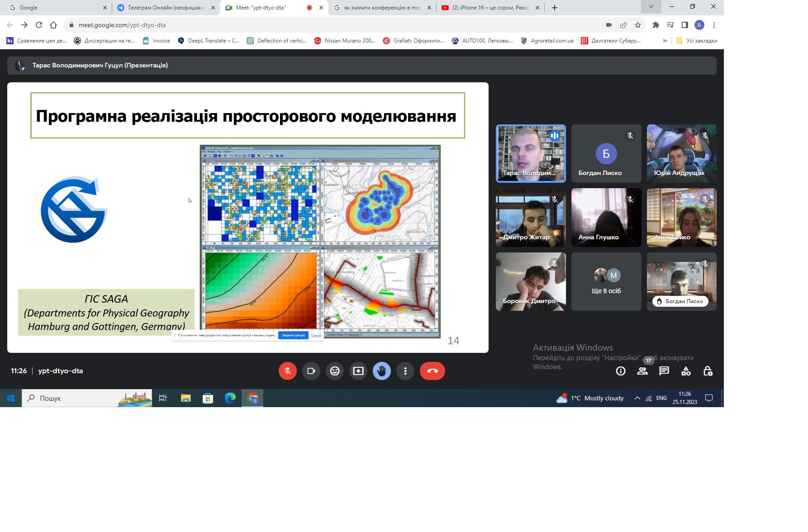Open the emoji reactions button
The height and width of the screenshot is (532, 808).
335,371
